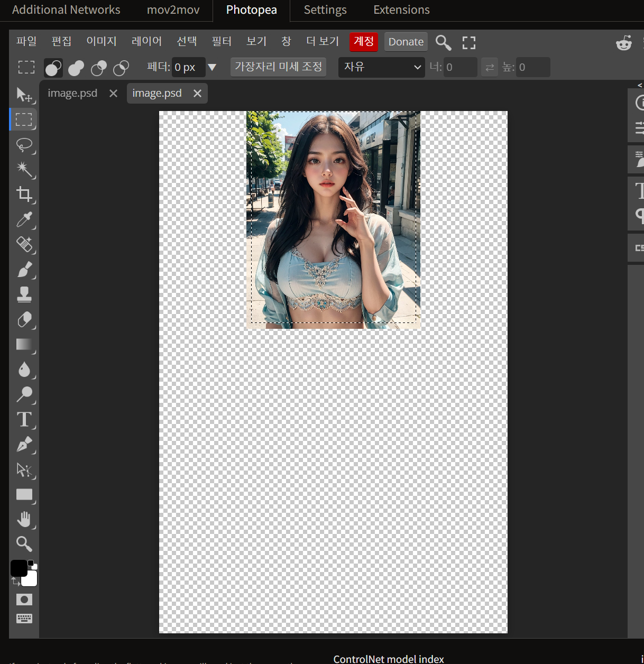Switch to the Extensions tab

click(x=400, y=10)
